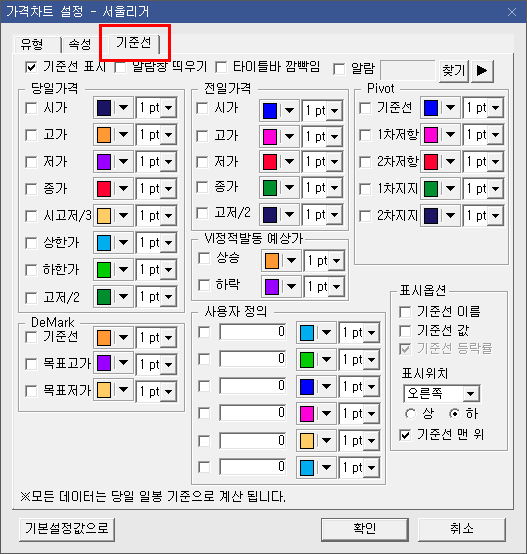Open line width dropdown for Pivot 2차지지
Viewport: 527px width, 554px height.
pyautogui.click(x=496, y=216)
